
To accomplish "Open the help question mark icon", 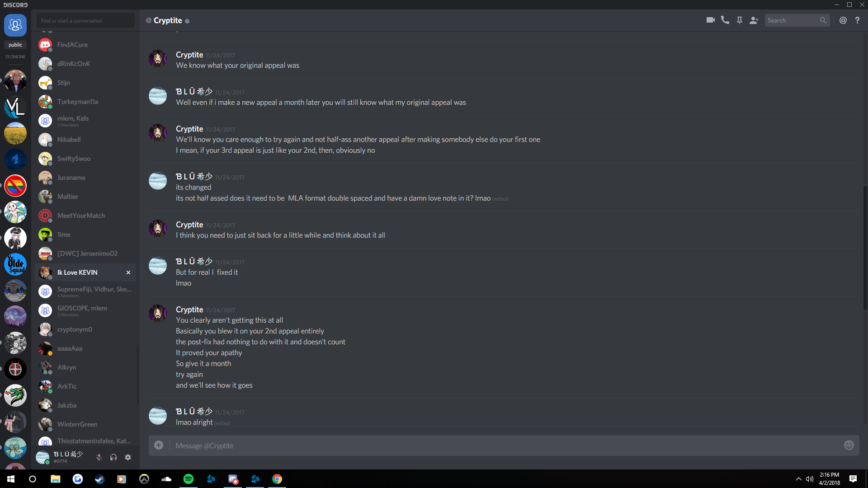I will pyautogui.click(x=857, y=20).
